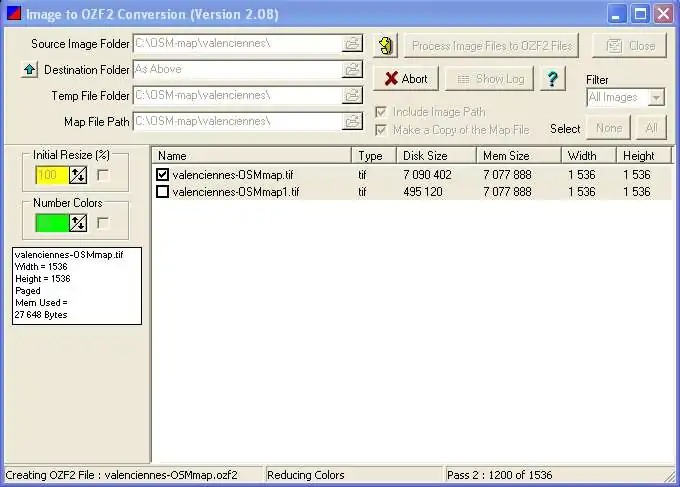Click the green Number Colors swatch
The width and height of the screenshot is (680, 487).
pos(51,223)
